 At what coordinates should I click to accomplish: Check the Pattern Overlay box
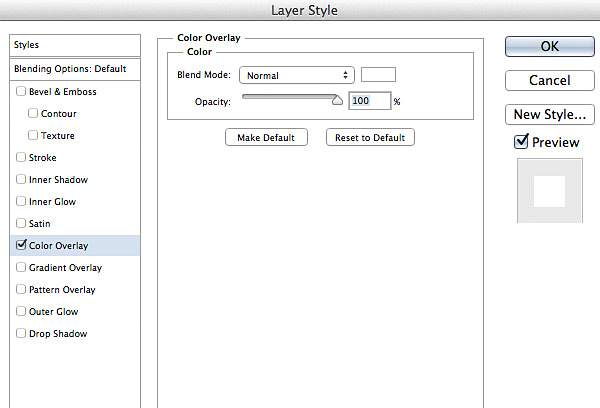(22, 290)
